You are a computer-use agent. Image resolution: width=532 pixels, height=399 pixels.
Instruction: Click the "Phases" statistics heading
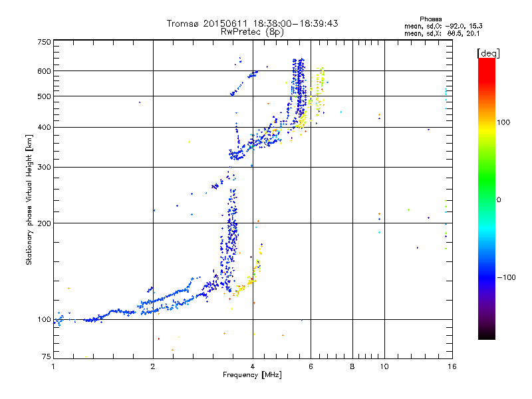click(x=430, y=19)
